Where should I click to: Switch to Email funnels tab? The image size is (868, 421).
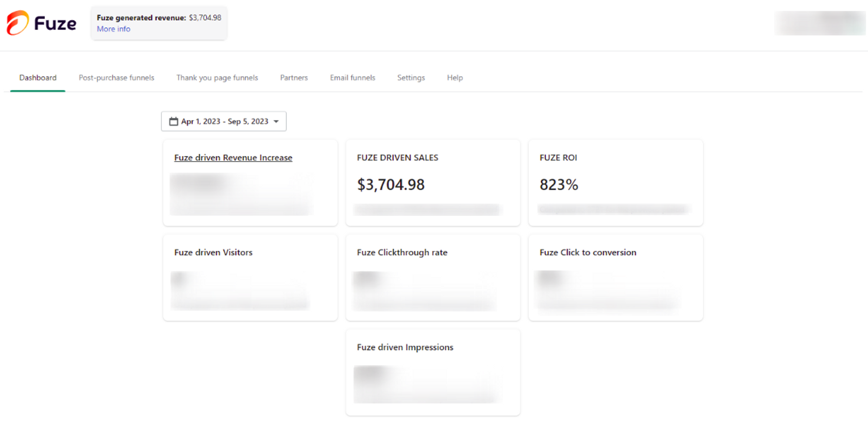tap(352, 78)
